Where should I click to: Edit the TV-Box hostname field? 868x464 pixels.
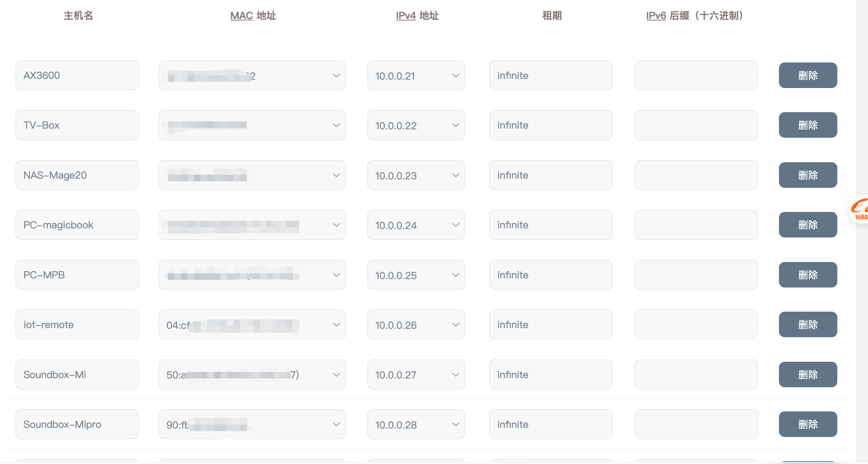[x=77, y=125]
